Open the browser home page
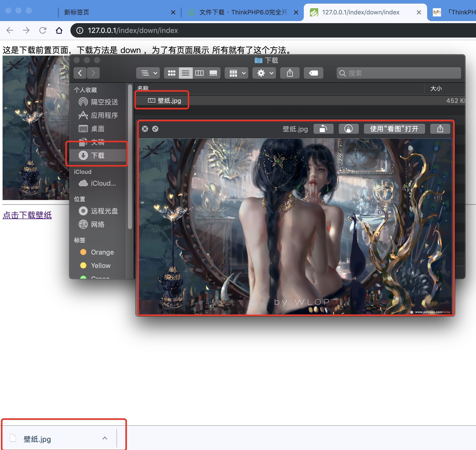Screen dimensions: 476x450 59,30
